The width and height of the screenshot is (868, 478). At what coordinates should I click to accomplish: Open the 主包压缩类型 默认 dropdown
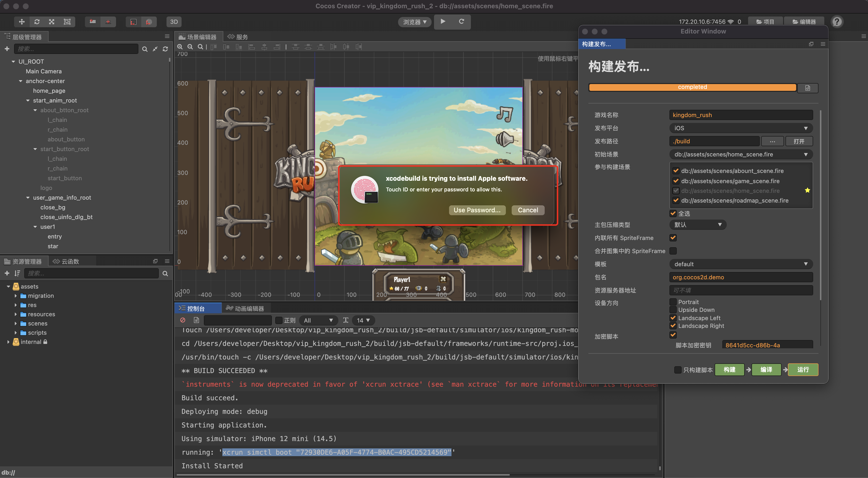coord(698,224)
